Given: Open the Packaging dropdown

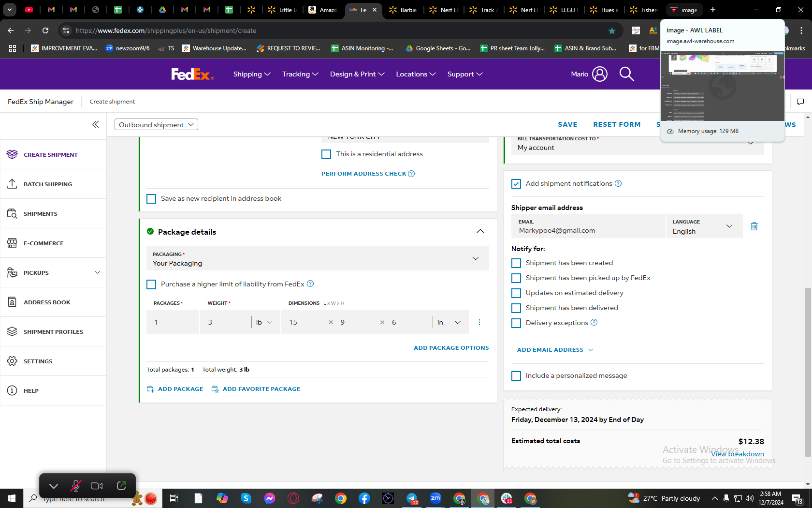Looking at the screenshot, I should click(x=318, y=258).
